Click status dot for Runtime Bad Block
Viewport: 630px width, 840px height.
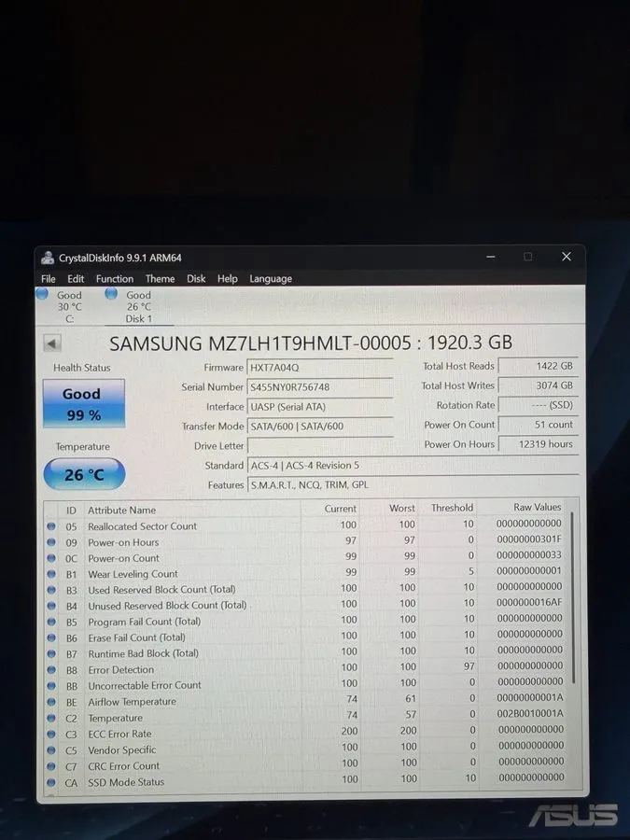point(51,653)
